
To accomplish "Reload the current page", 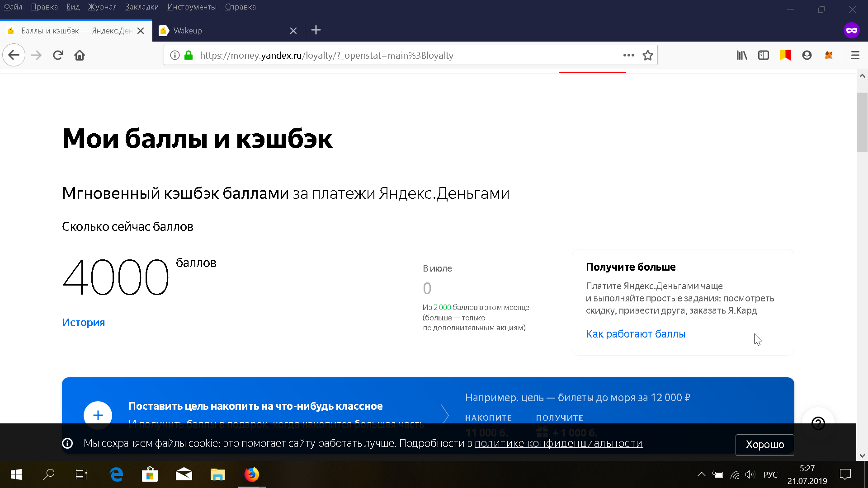I will pyautogui.click(x=58, y=55).
